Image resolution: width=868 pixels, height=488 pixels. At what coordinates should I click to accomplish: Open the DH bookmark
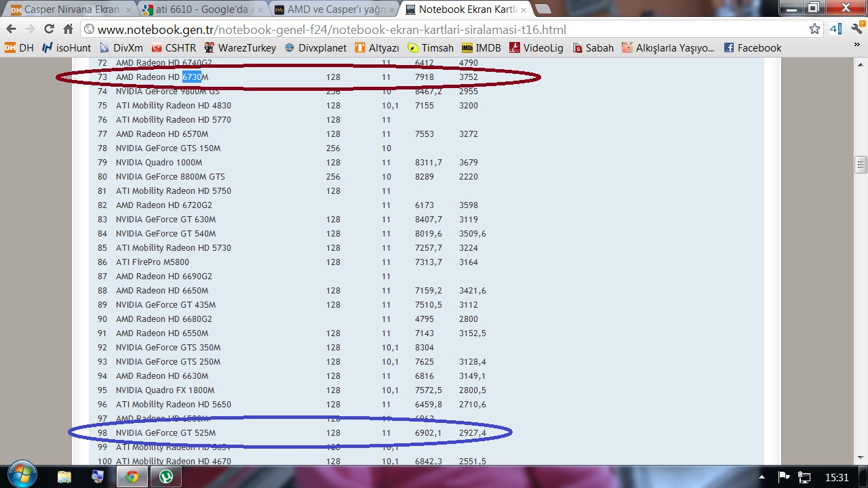coord(19,48)
